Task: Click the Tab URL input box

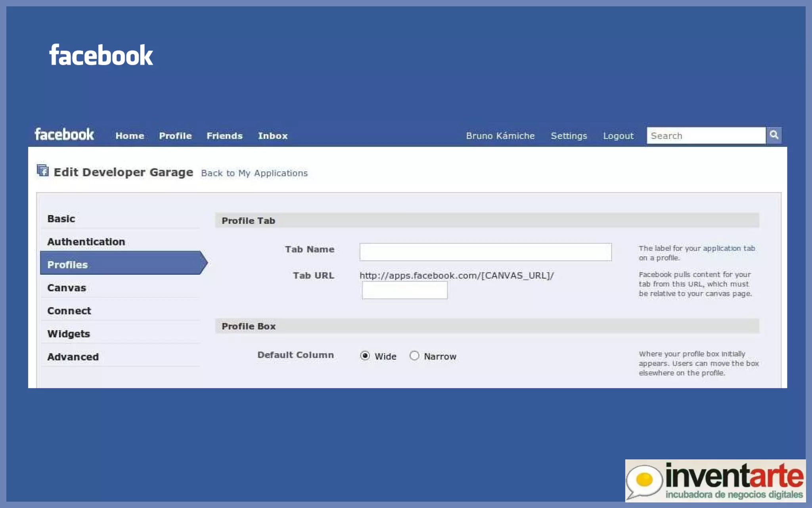Action: 404,290
